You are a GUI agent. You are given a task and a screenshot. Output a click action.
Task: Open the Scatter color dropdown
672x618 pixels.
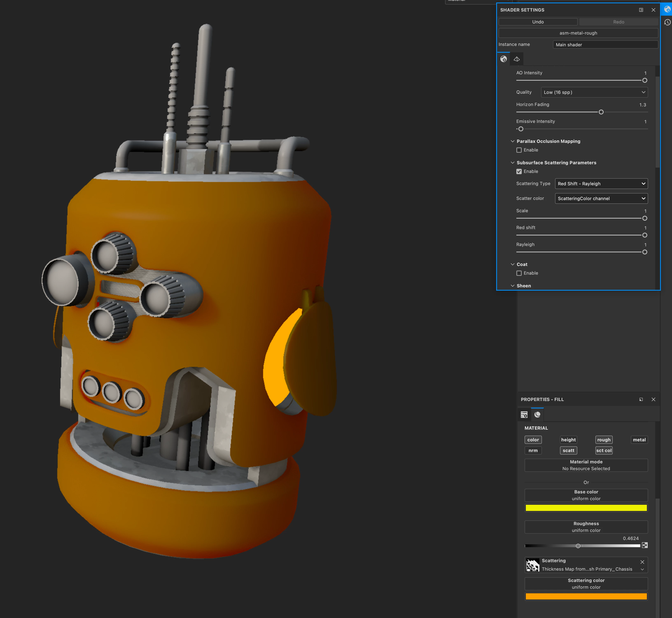click(x=601, y=199)
